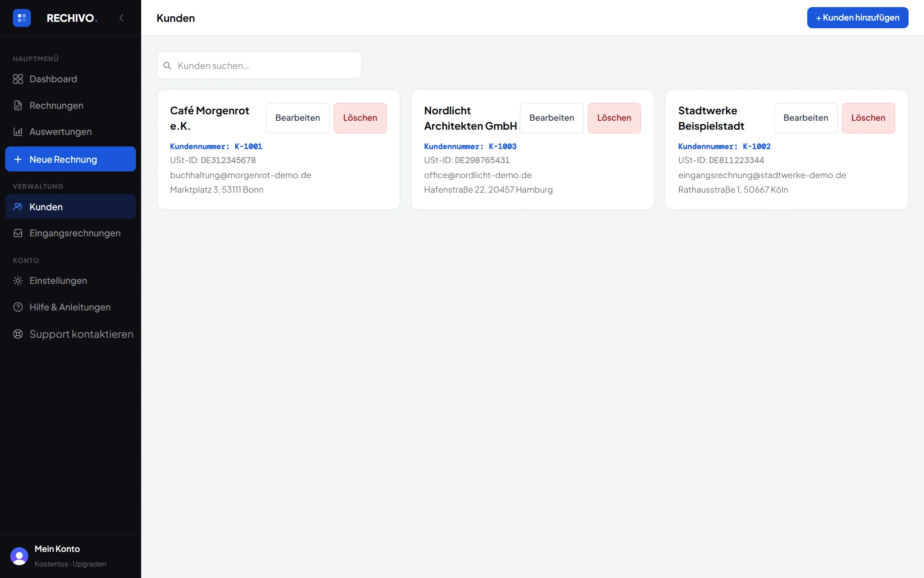924x578 pixels.
Task: Edit Nordlicht Architekten GmbH via Bearbeiten
Action: click(552, 118)
